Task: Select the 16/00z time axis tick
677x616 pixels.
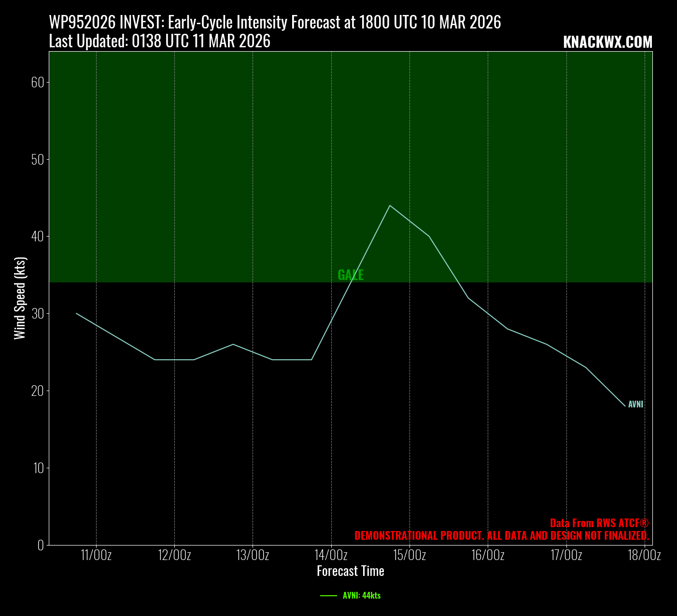Action: 488,555
